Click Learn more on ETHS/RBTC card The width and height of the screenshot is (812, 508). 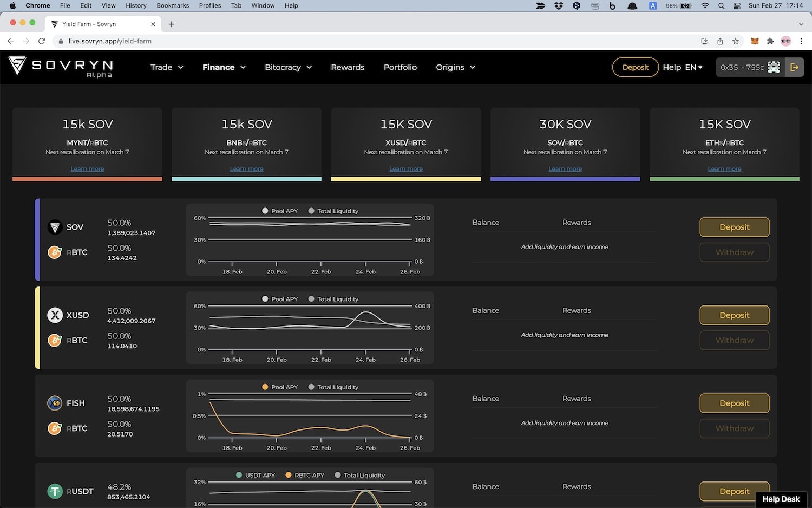tap(724, 169)
